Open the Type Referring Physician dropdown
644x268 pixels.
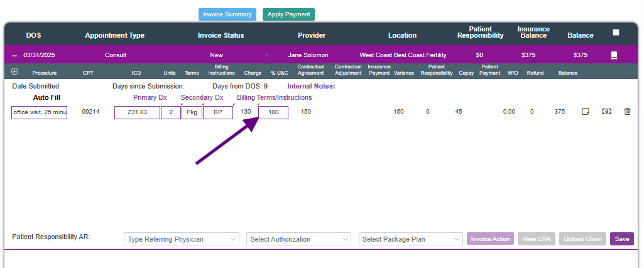point(182,239)
